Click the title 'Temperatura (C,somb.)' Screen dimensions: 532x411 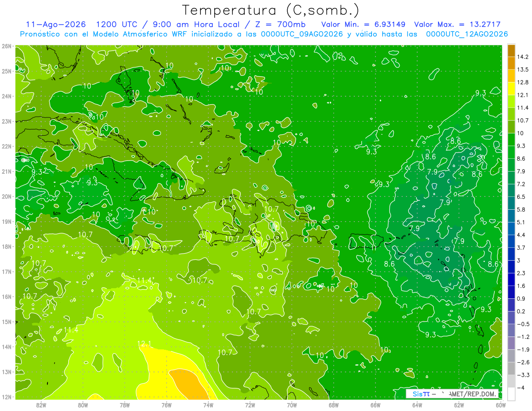click(x=270, y=10)
